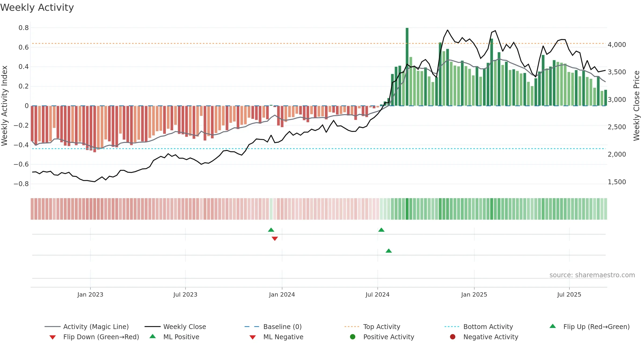The width and height of the screenshot is (644, 362).
Task: Click the 1,500 right axis tick label
Action: (x=617, y=182)
